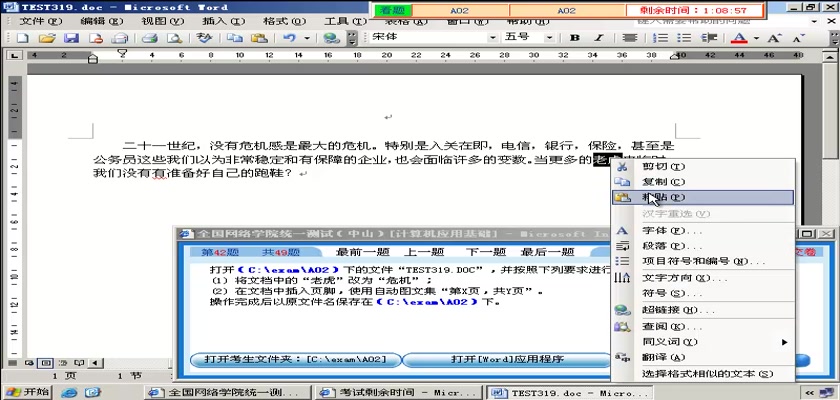The width and height of the screenshot is (840, 400).
Task: Click the New blank document icon
Action: (x=22, y=38)
